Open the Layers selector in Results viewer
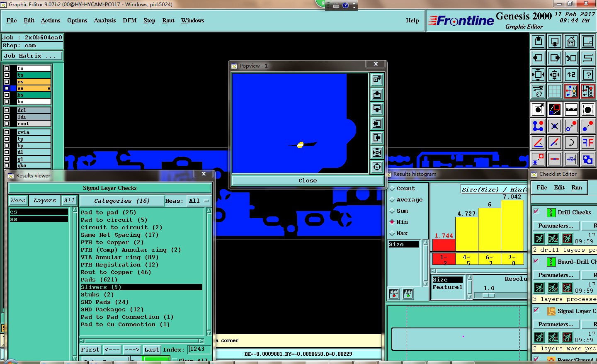 [x=44, y=201]
